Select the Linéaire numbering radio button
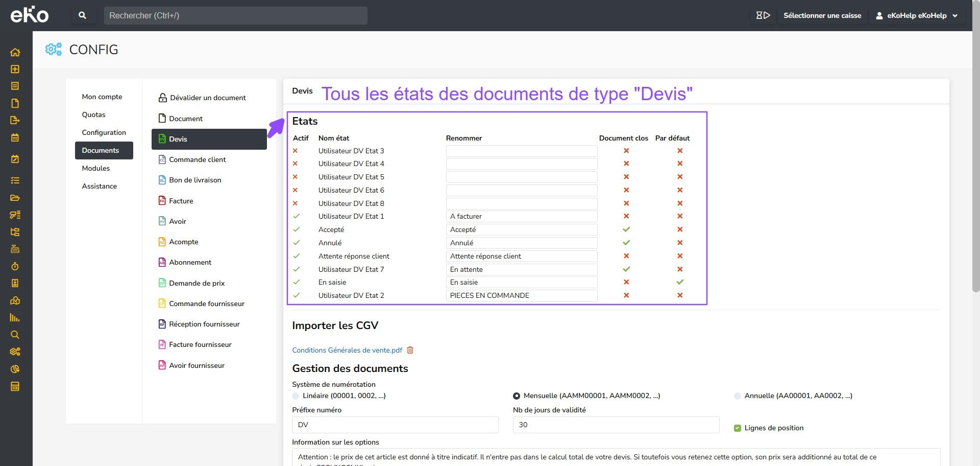 [296, 396]
